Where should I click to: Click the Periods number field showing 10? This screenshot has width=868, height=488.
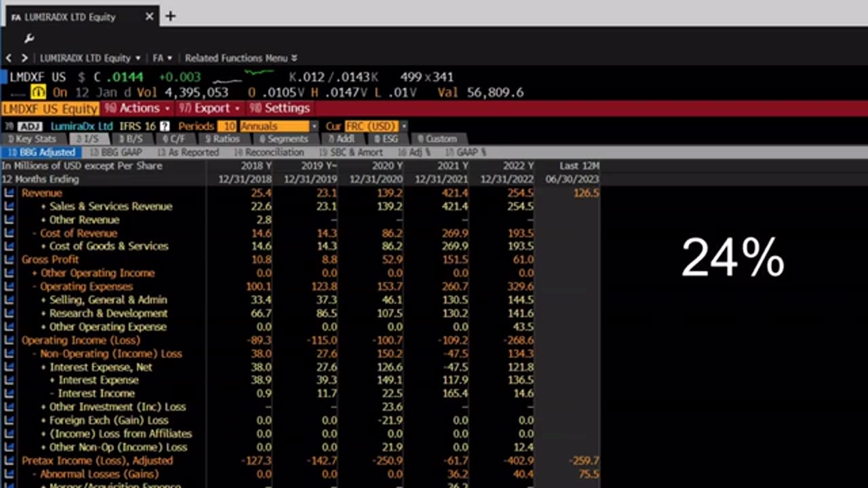229,127
